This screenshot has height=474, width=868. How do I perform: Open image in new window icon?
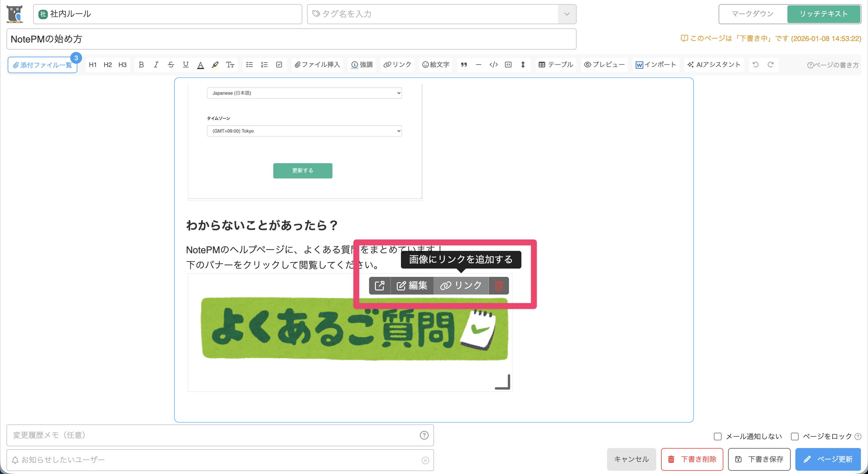[379, 286]
